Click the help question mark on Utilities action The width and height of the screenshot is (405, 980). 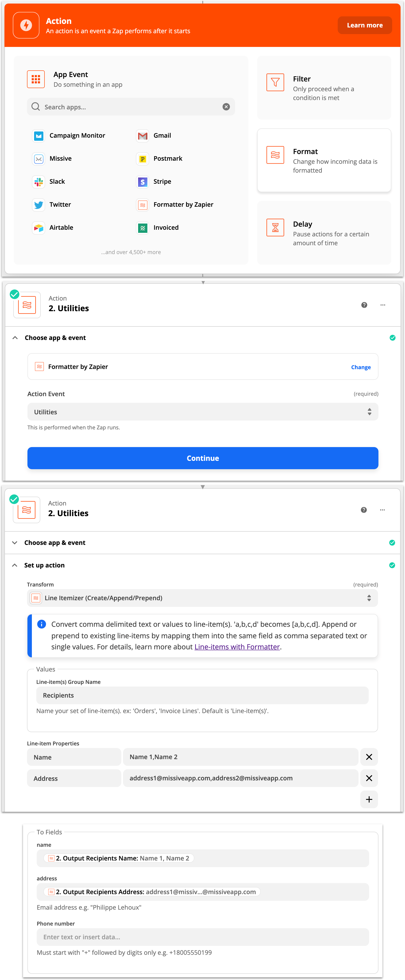364,305
